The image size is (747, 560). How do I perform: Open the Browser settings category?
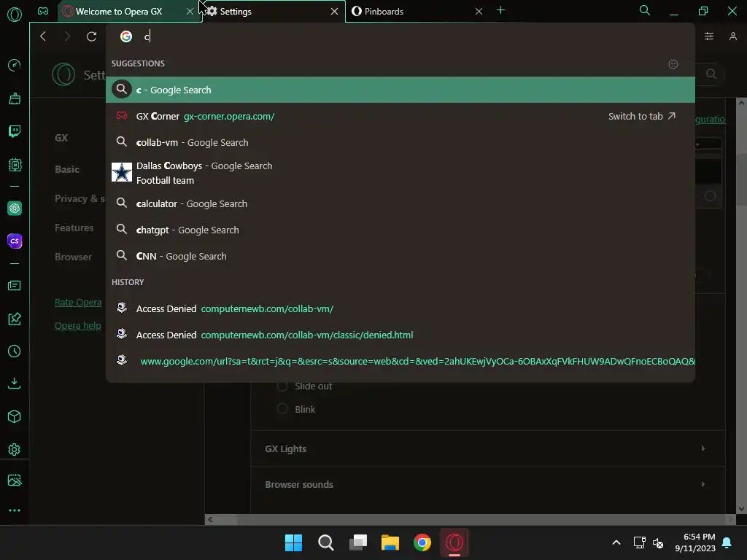click(x=73, y=257)
